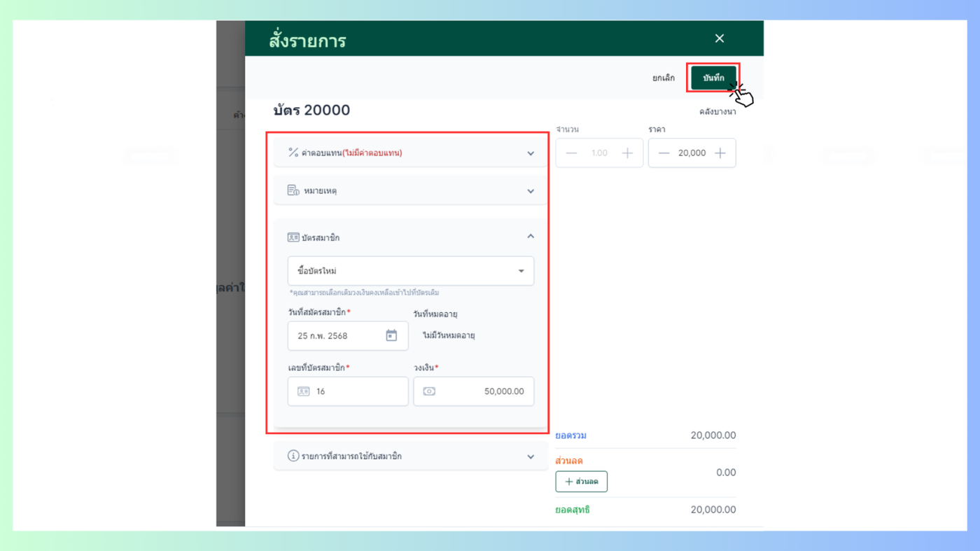
Task: Click the card icon beside บัตรสมาชิก header
Action: (293, 237)
